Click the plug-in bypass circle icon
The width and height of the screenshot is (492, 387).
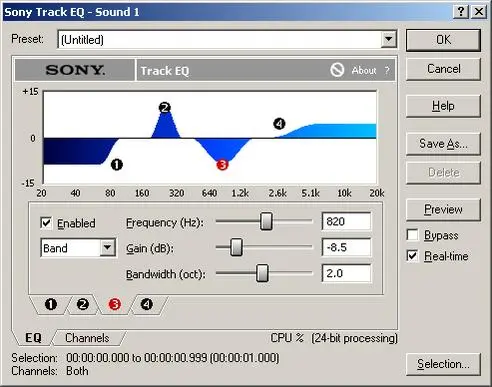[x=337, y=70]
